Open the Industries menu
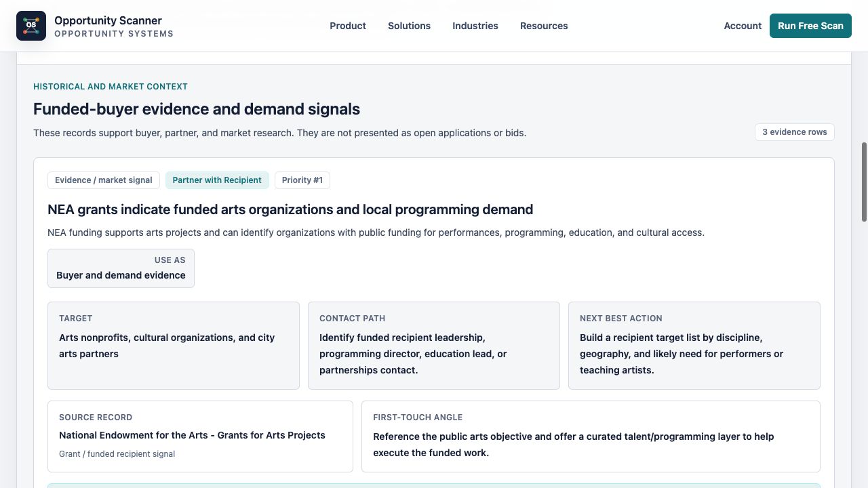868x488 pixels. 475,26
